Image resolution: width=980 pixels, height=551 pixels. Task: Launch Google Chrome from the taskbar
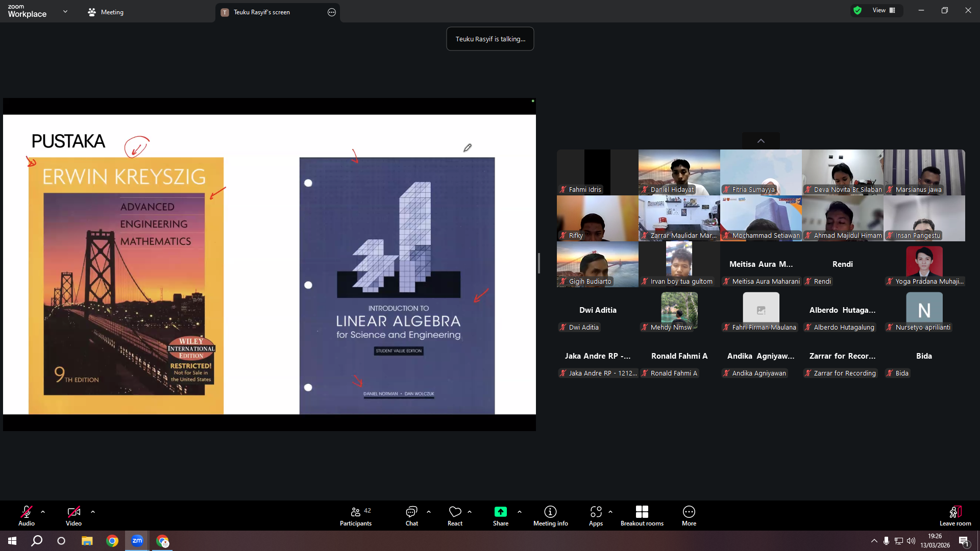112,541
